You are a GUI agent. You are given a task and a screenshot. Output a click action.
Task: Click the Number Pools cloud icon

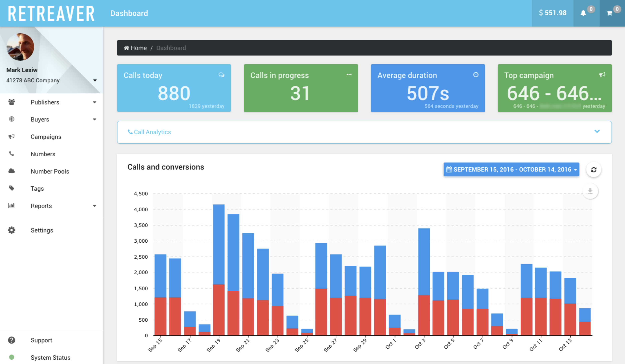(x=12, y=171)
